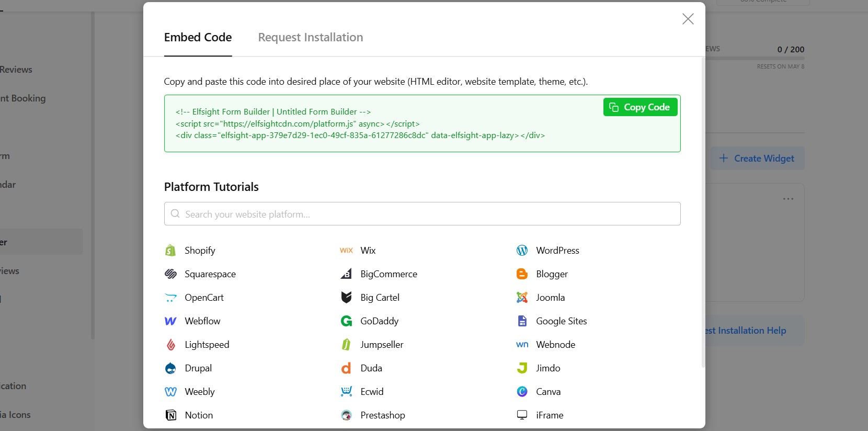The image size is (868, 431).
Task: Open the Prestashop tutorial link
Action: coord(382,415)
